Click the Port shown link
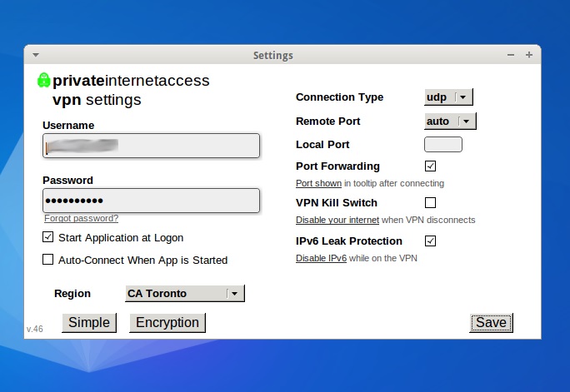The width and height of the screenshot is (570, 392). point(318,183)
